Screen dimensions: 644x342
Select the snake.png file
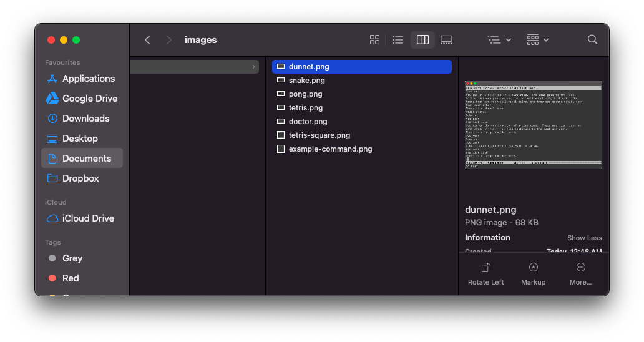pos(306,81)
